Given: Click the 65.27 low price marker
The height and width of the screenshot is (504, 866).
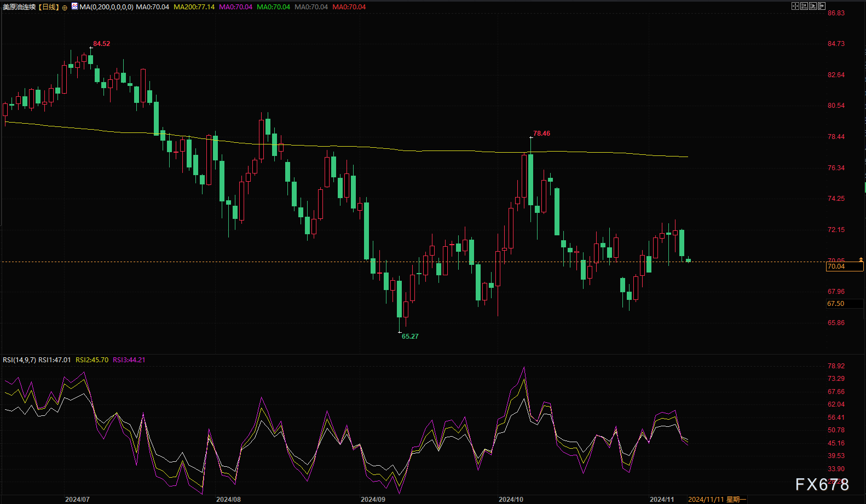Looking at the screenshot, I should coord(409,337).
